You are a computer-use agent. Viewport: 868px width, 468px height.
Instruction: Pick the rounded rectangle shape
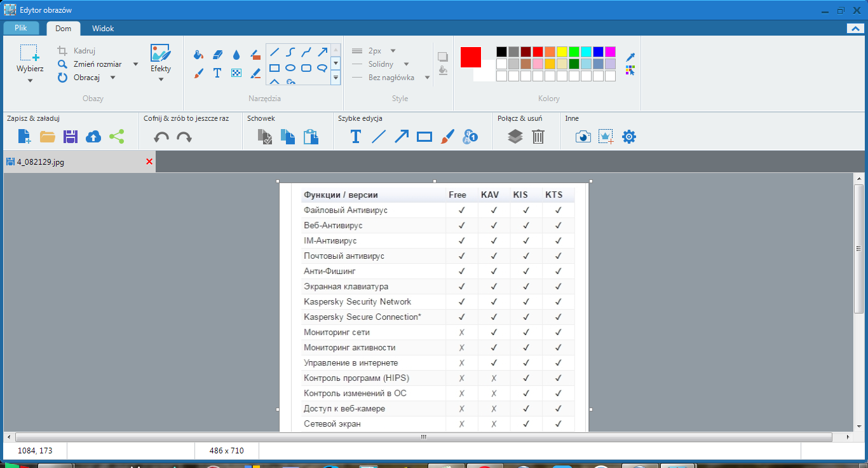click(306, 68)
